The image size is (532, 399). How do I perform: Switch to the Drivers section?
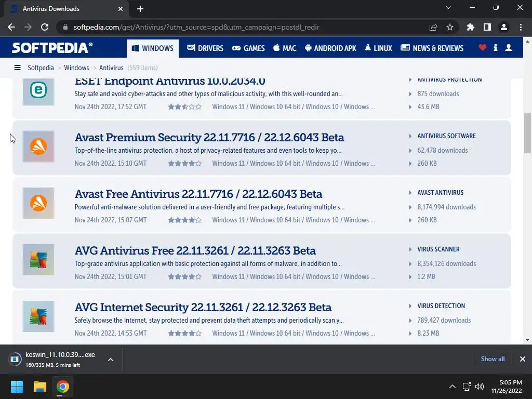(x=205, y=48)
